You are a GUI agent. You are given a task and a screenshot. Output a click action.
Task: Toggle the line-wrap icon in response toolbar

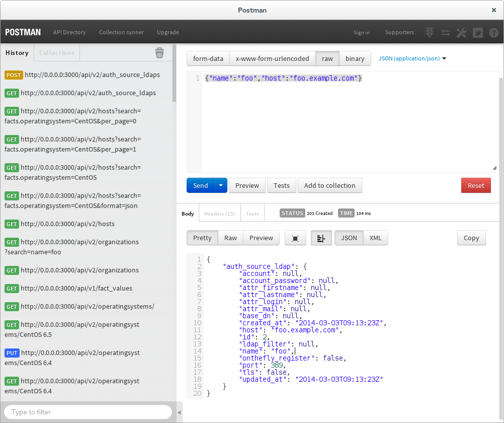[321, 238]
